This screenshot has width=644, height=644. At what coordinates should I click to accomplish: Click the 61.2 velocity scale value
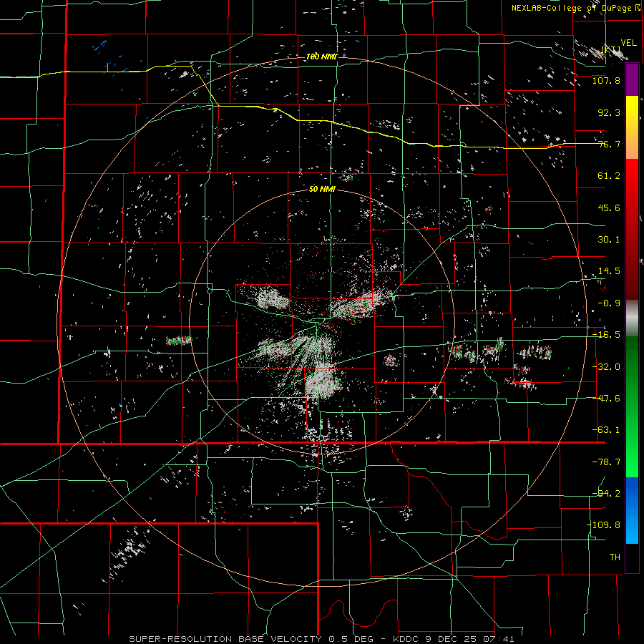[x=609, y=176]
